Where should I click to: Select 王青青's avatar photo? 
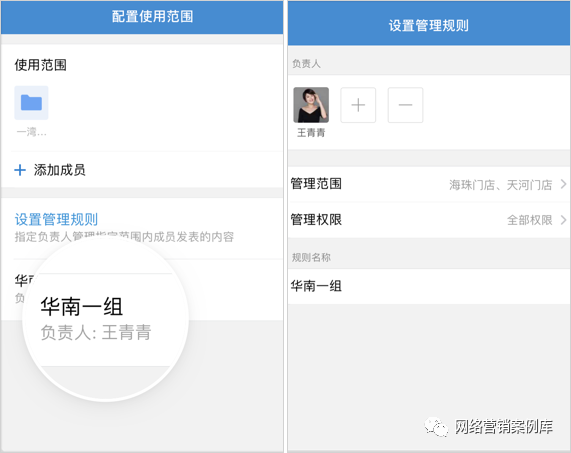(x=311, y=105)
